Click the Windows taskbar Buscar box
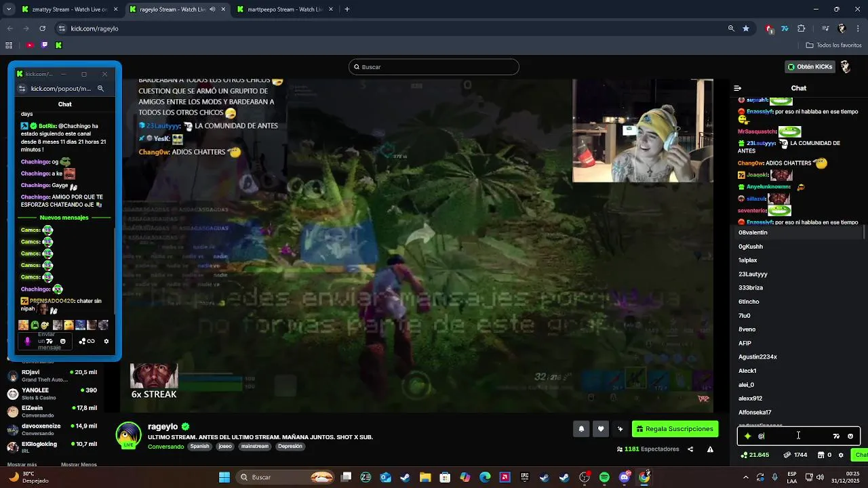This screenshot has height=488, width=868. [x=285, y=477]
